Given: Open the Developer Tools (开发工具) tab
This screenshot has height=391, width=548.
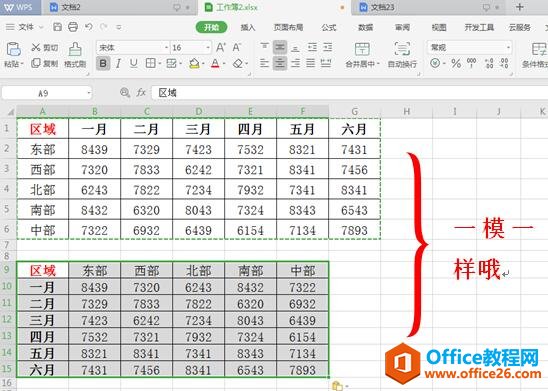Looking at the screenshot, I should pos(479,27).
